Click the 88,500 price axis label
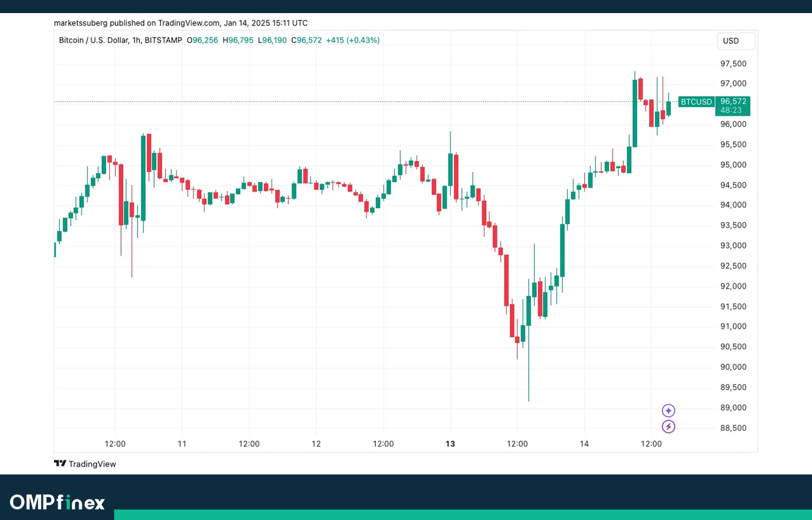Viewport: 812px width, 520px height. pos(733,428)
